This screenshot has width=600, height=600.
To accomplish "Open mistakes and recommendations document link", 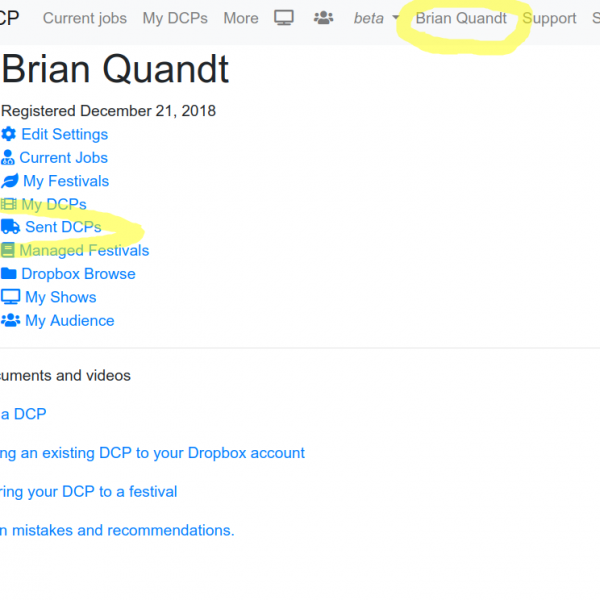I will [x=117, y=530].
